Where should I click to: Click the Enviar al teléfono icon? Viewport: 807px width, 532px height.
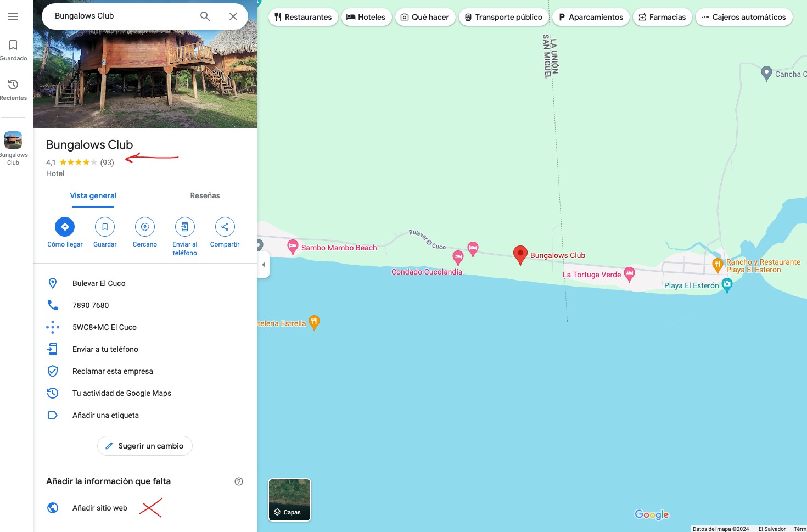[x=185, y=227]
